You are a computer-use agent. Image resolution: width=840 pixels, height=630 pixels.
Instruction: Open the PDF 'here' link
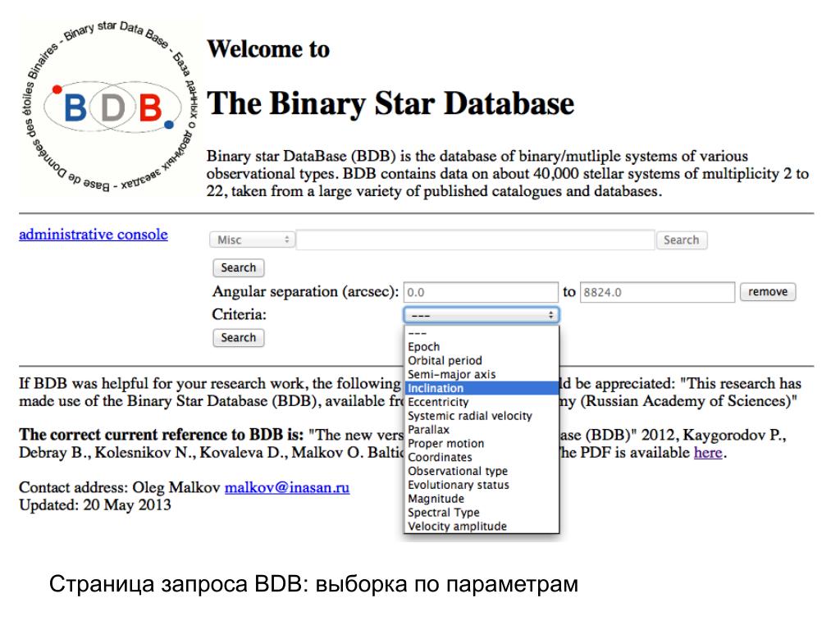pos(708,453)
